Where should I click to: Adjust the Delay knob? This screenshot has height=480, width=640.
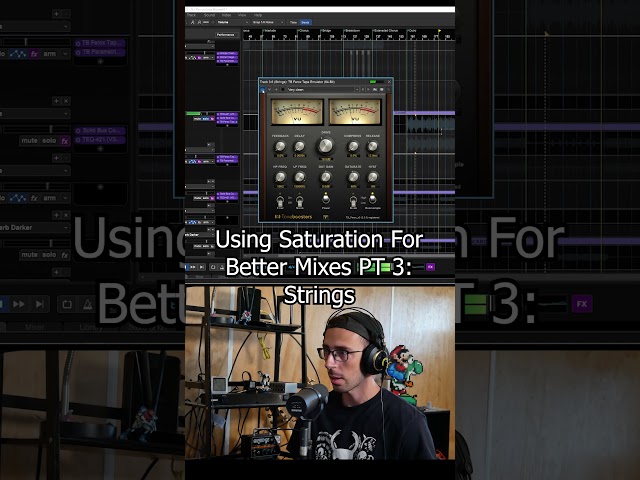coord(300,146)
